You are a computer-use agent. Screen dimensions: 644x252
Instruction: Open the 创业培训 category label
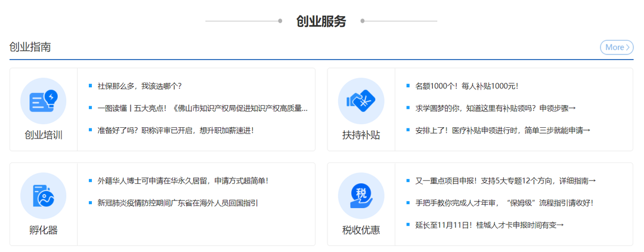tap(43, 135)
